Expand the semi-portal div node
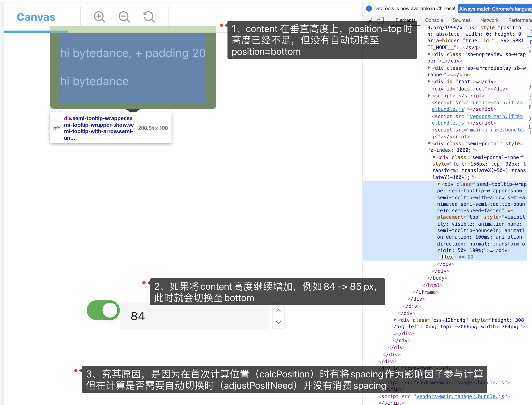The image size is (532, 405). tap(430, 144)
